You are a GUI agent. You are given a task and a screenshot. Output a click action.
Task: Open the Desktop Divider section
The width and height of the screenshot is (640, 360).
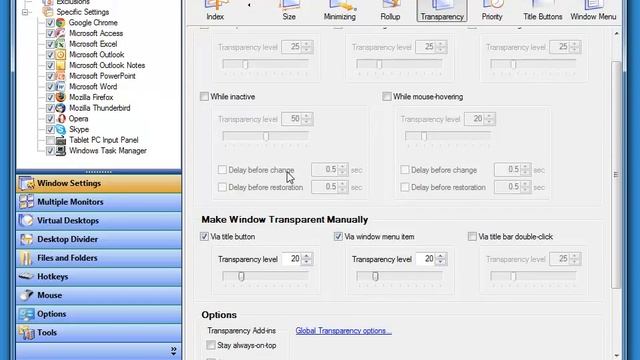(x=99, y=239)
